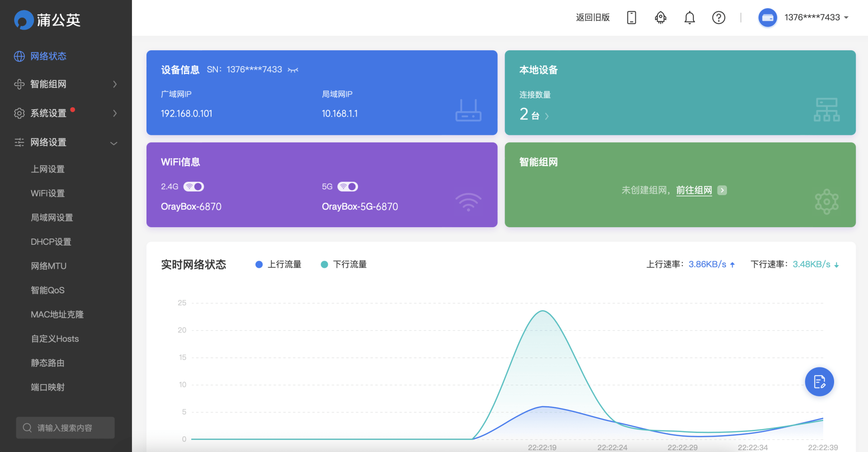Screen dimensions: 868x452
Task: Click the help question mark icon
Action: [x=718, y=18]
